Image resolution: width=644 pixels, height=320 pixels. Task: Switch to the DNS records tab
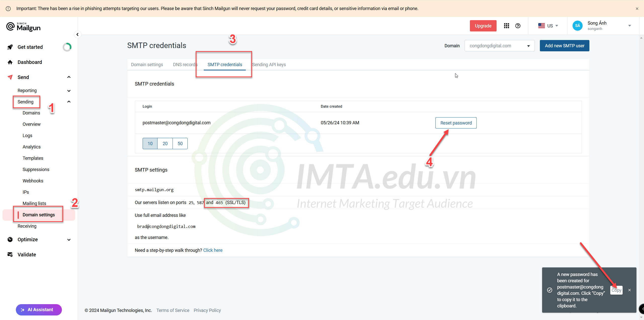point(185,65)
